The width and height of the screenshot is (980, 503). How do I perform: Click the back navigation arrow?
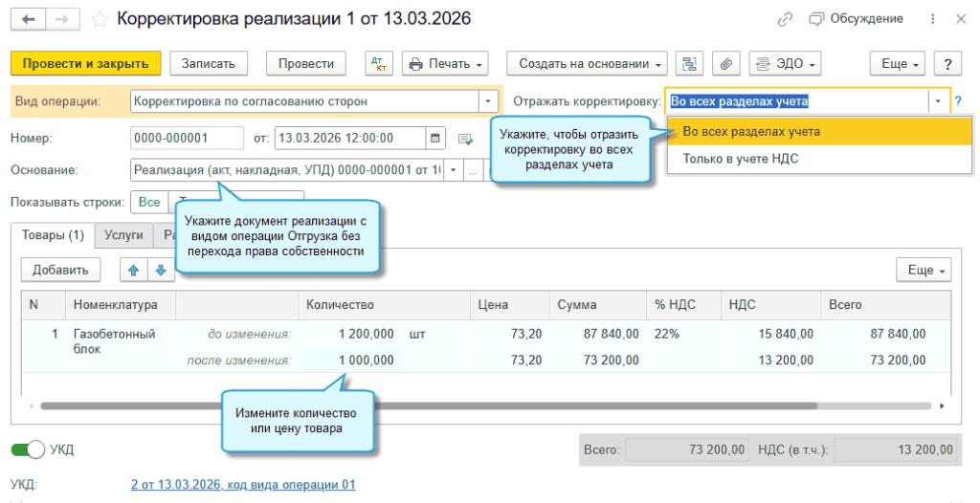coord(29,19)
